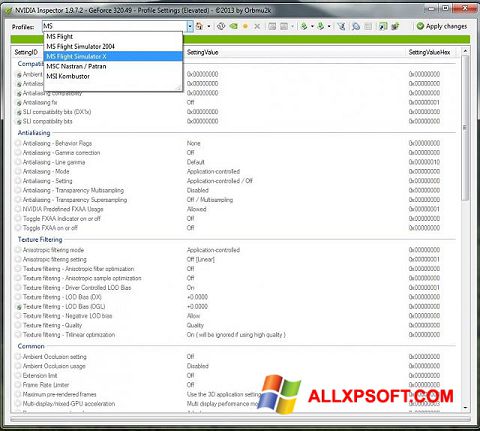
Task: Select MSC Nastran / Patran profile
Action: (x=113, y=66)
